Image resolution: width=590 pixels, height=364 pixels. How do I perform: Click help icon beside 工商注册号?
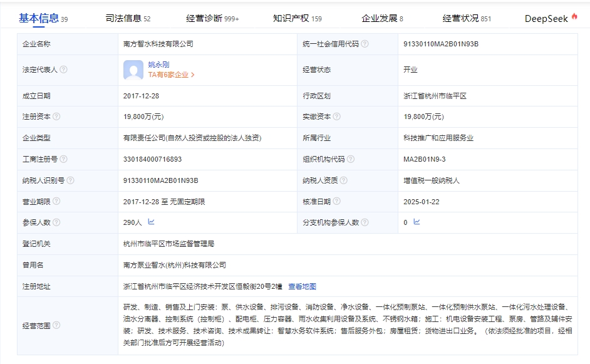pyautogui.click(x=64, y=159)
